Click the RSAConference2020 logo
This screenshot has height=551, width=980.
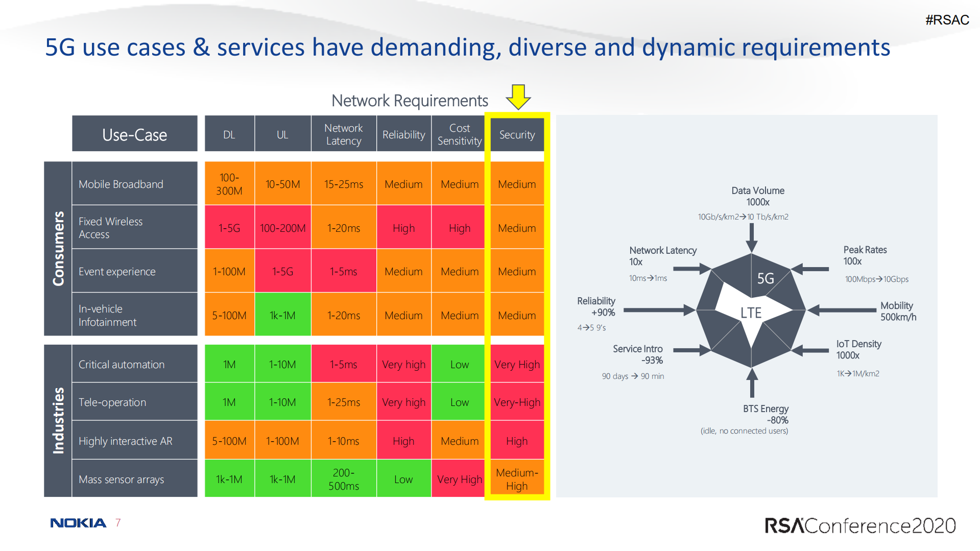859,525
